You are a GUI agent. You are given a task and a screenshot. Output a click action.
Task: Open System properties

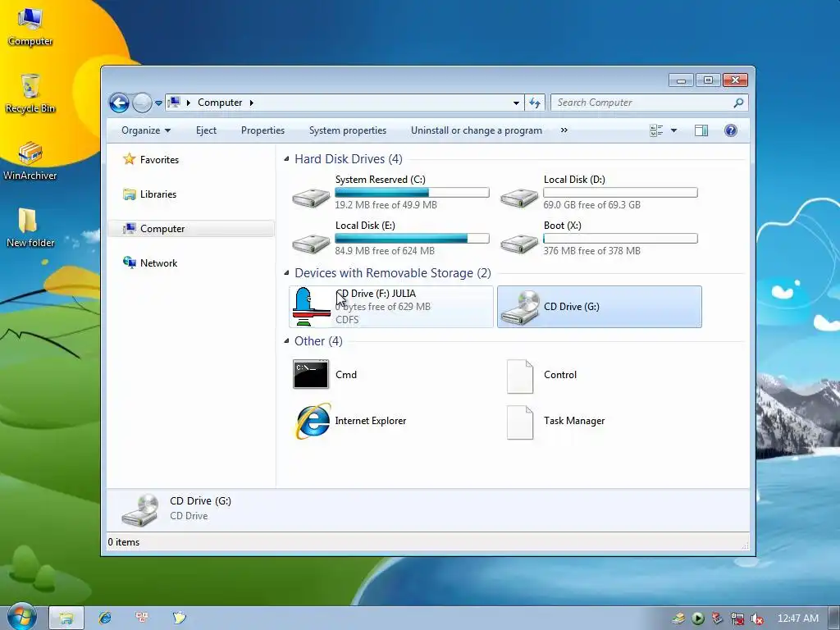(x=347, y=130)
